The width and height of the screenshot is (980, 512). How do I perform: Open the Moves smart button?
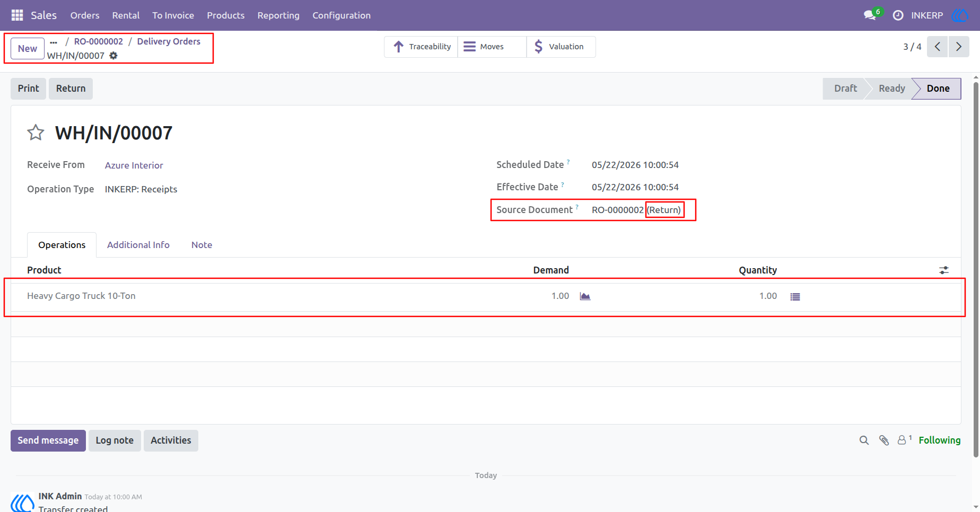point(492,47)
